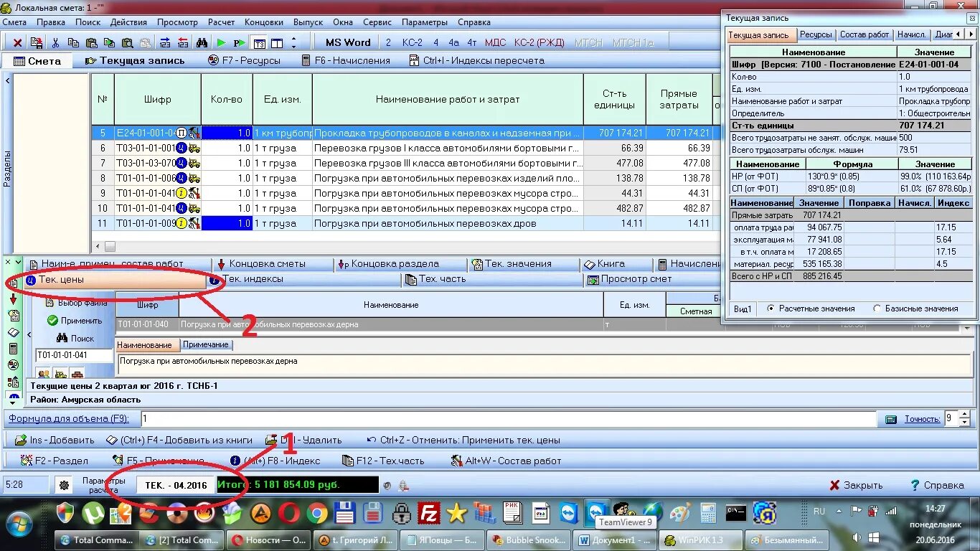Click the МДС output button

tap(495, 43)
